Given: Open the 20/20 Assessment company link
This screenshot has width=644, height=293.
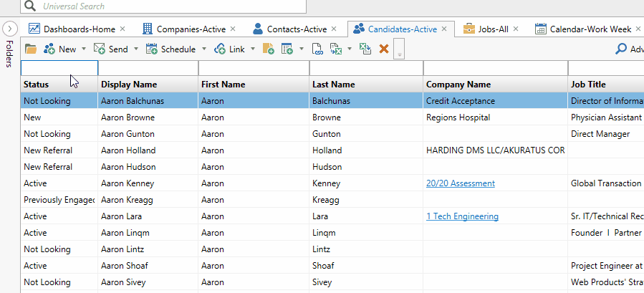Looking at the screenshot, I should tap(461, 183).
